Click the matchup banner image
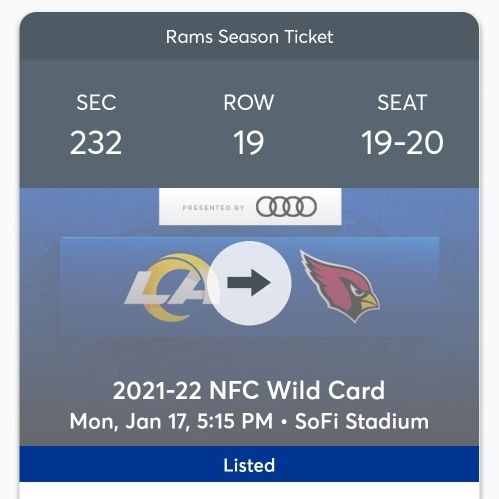Screen dimensions: 499x499 coord(250,287)
